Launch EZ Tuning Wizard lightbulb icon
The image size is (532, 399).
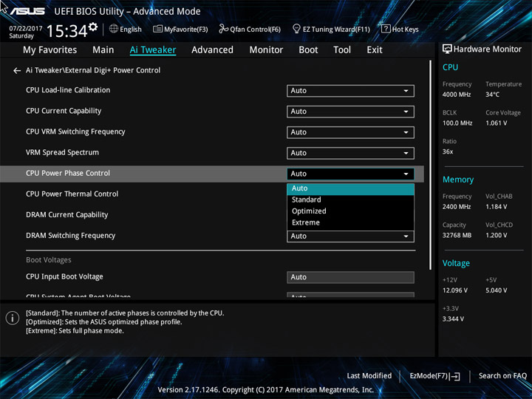tap(296, 29)
